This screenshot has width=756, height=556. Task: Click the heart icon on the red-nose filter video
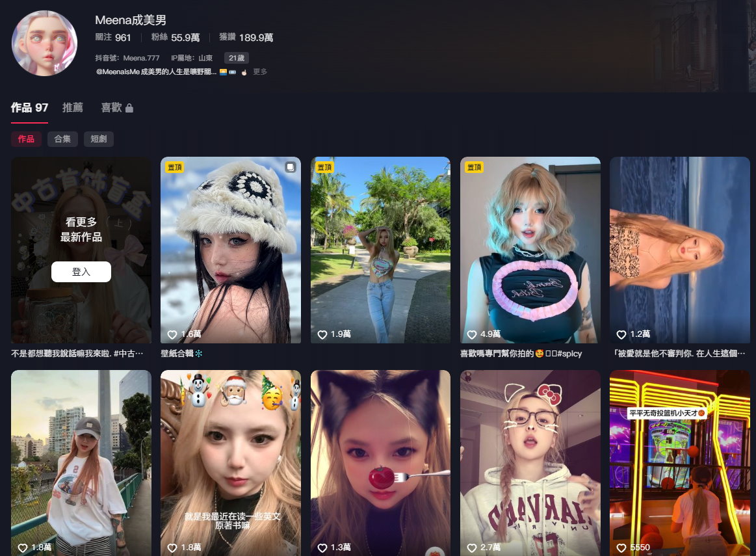322,548
